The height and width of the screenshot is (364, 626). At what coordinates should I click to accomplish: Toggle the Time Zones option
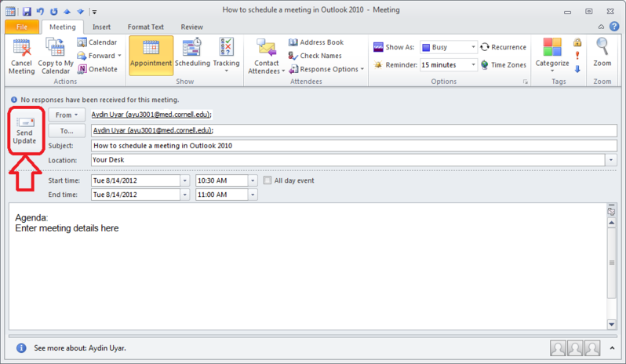pyautogui.click(x=503, y=65)
